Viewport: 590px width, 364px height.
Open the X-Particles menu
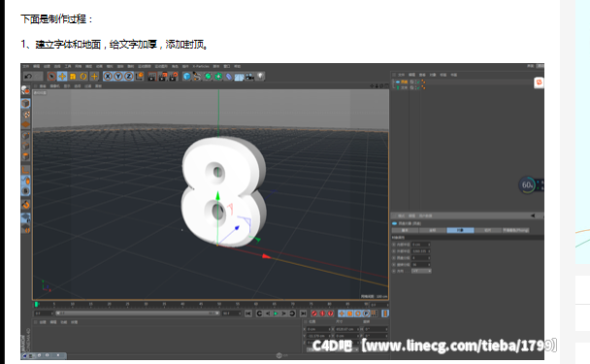click(x=201, y=66)
